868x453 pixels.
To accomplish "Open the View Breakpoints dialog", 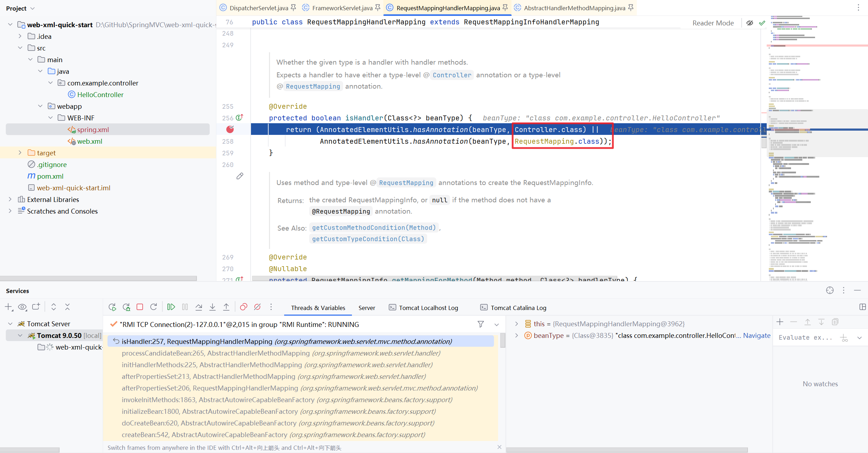I will 244,307.
